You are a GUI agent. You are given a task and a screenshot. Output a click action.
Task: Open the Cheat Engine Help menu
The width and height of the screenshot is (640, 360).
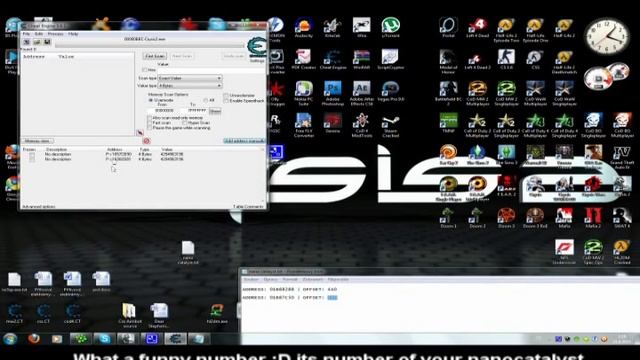point(73,34)
